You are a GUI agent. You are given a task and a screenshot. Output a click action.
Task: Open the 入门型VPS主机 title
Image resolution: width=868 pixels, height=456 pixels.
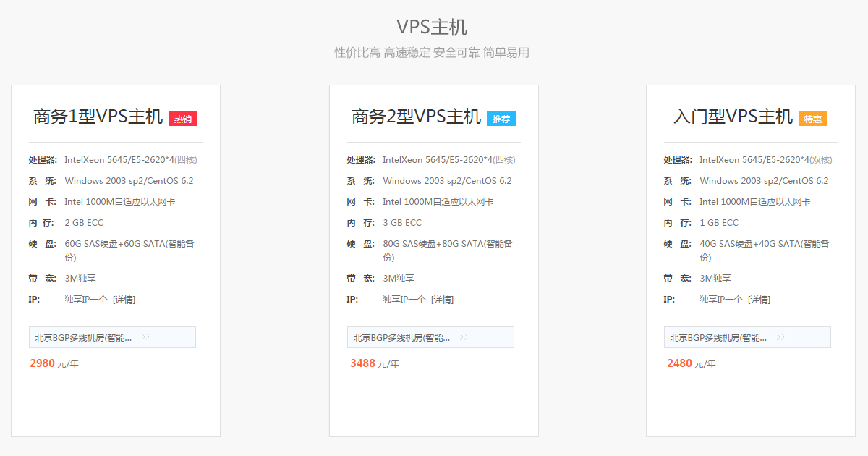tap(733, 117)
